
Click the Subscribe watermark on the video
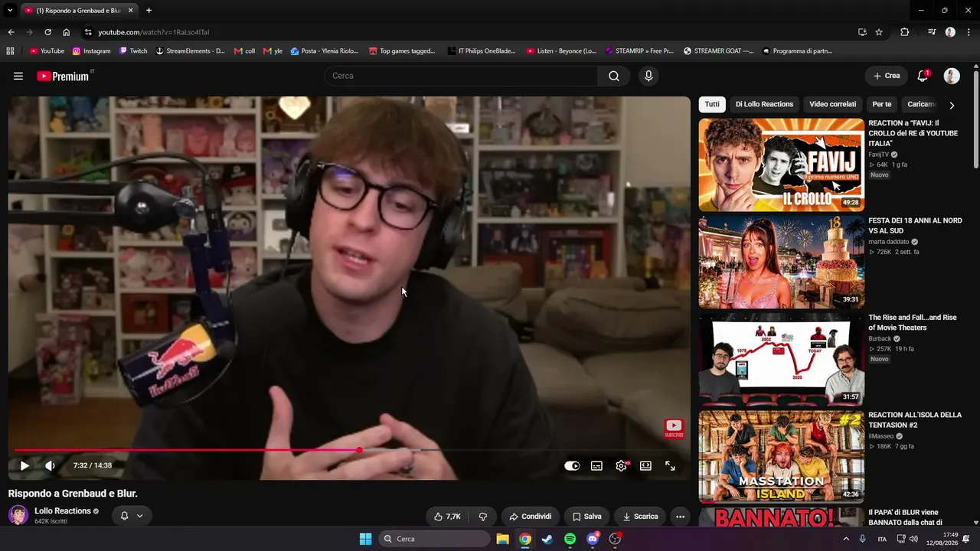(674, 429)
